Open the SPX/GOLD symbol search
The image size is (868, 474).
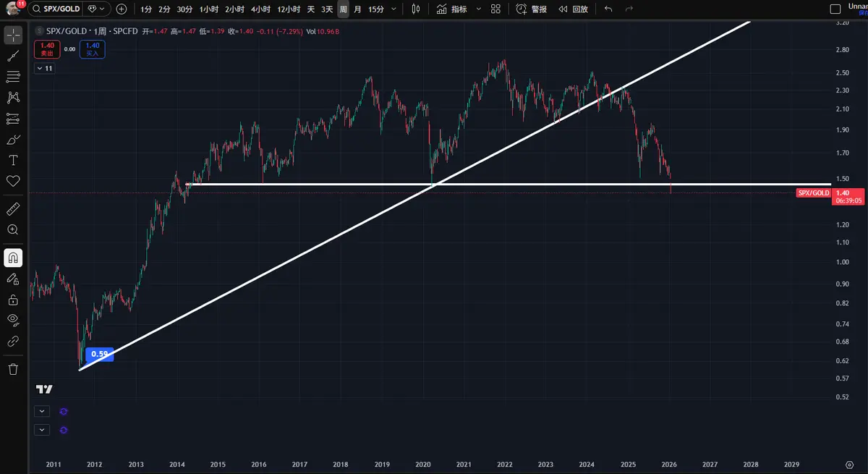[58, 9]
